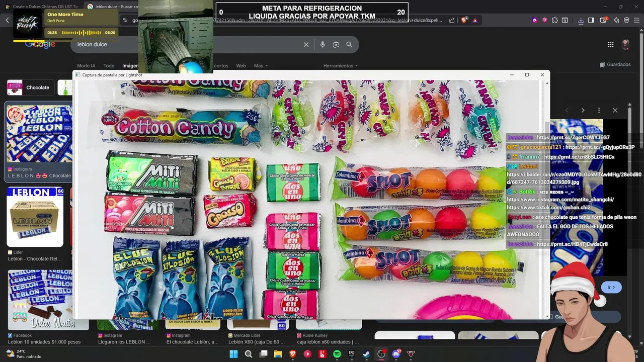644x362 pixels.
Task: Open Lider Leblon box thumbnail
Action: (35, 217)
